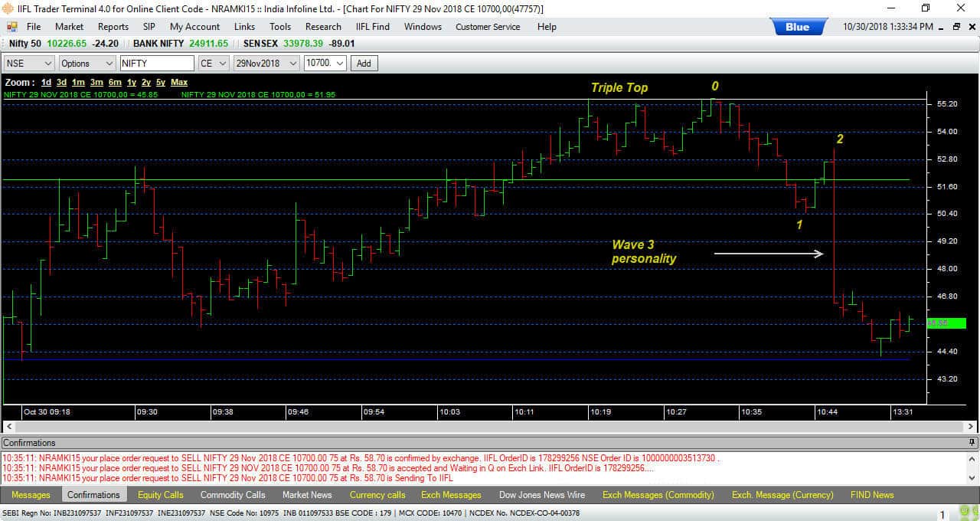Expand the 29Nov2018 expiry dropdown
The width and height of the screenshot is (980, 521).
(x=293, y=64)
